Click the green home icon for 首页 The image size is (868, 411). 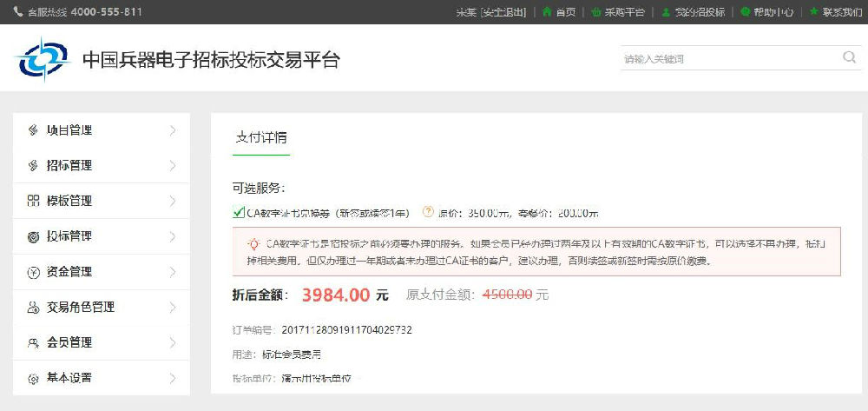point(547,12)
